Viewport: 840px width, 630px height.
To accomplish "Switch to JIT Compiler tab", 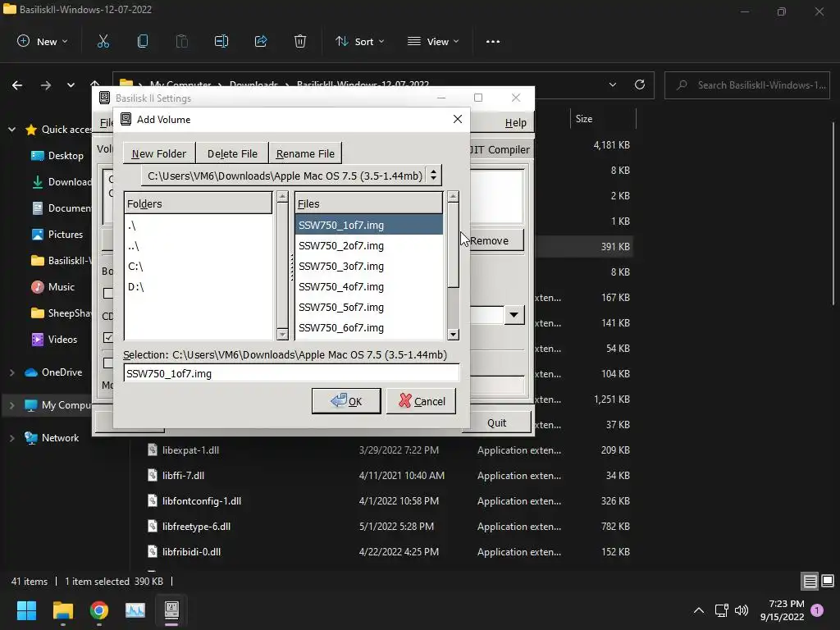I will (x=500, y=149).
